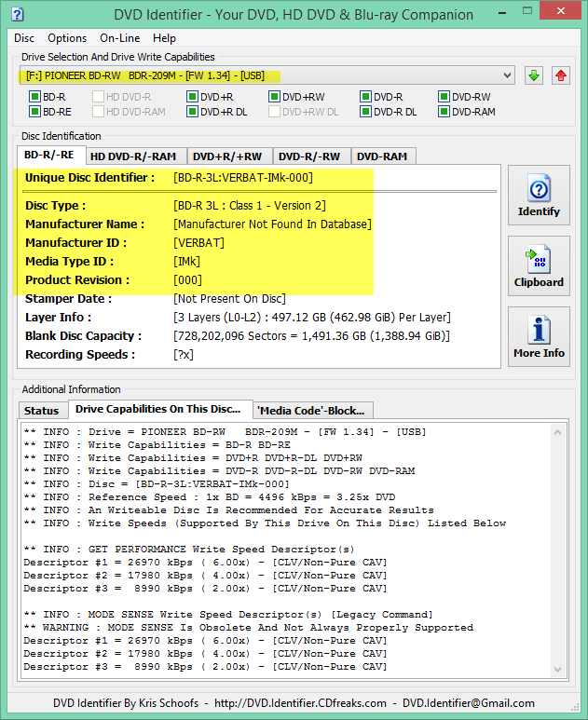Screen dimensions: 588x720
Task: Toggle the DVD+R capability checkbox
Action: [192, 97]
